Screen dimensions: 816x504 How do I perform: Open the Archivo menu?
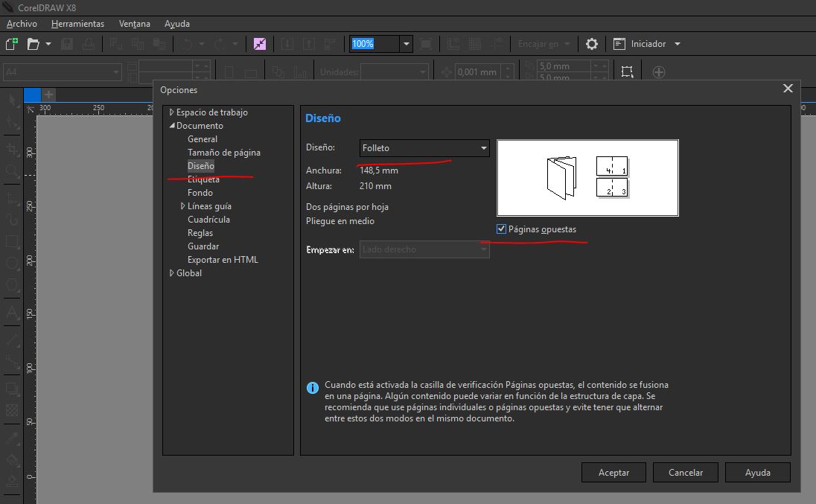[x=21, y=24]
